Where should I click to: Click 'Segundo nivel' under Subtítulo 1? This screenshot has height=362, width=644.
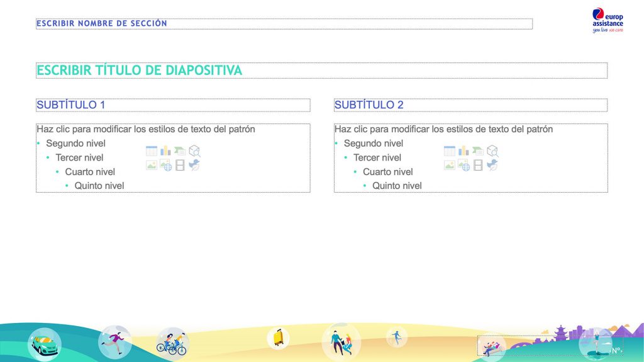(75, 144)
